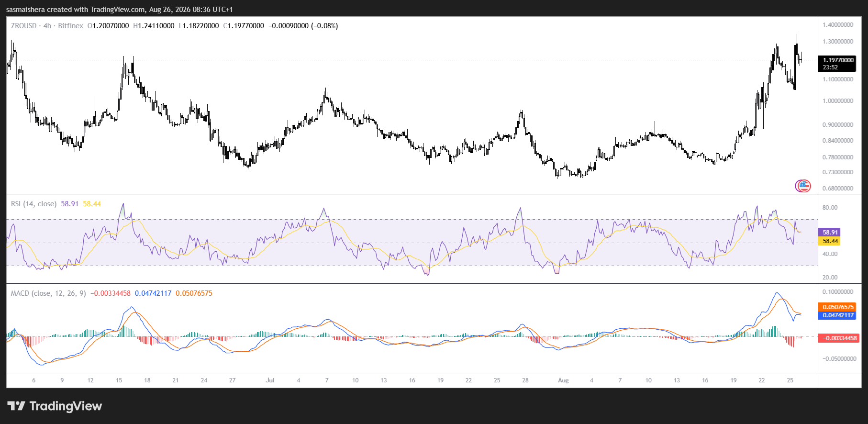Click the 20.00 RSI axis label
Image resolution: width=868 pixels, height=424 pixels.
(830, 278)
